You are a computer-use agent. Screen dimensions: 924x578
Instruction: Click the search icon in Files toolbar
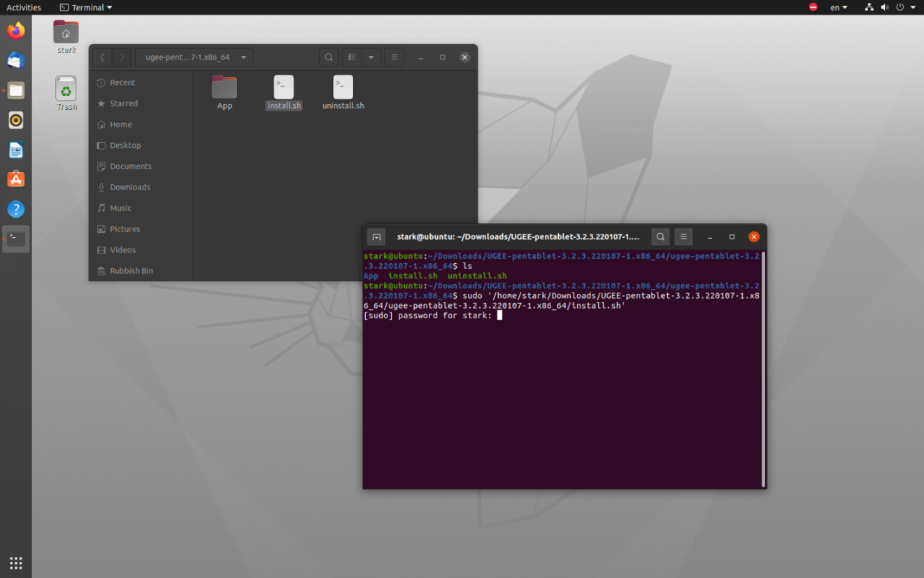(x=329, y=57)
